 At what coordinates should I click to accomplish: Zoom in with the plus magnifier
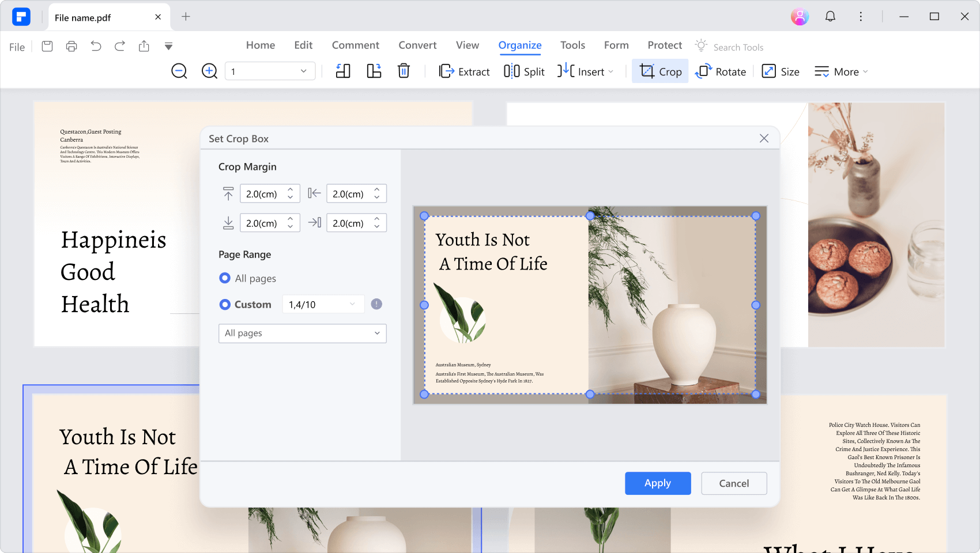coord(209,71)
